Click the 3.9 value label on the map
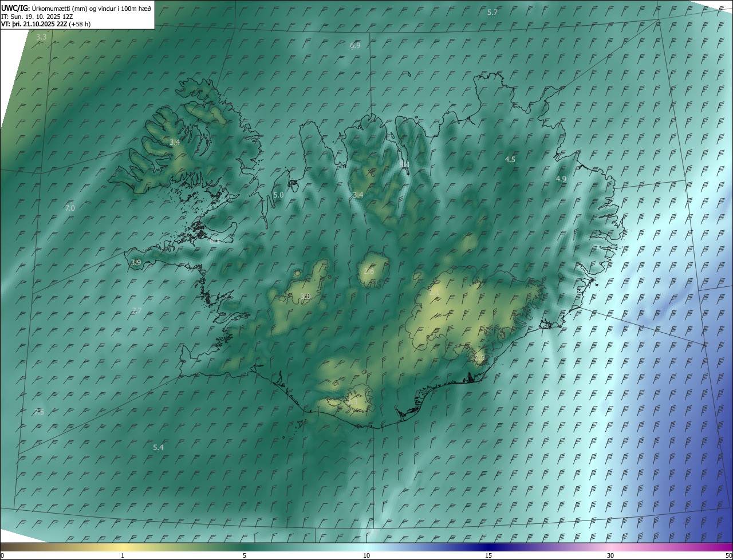The width and height of the screenshot is (733, 560). [136, 263]
